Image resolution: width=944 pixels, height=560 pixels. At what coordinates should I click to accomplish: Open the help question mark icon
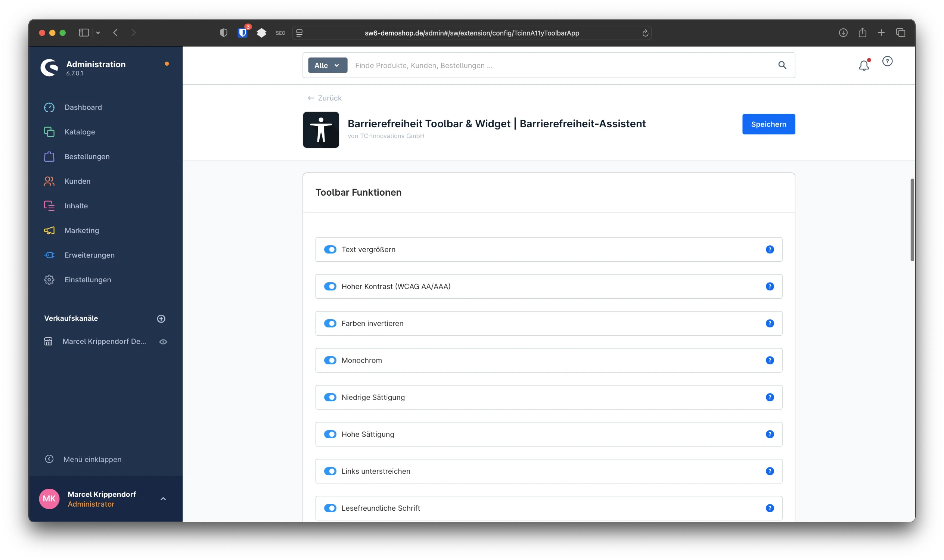(887, 61)
